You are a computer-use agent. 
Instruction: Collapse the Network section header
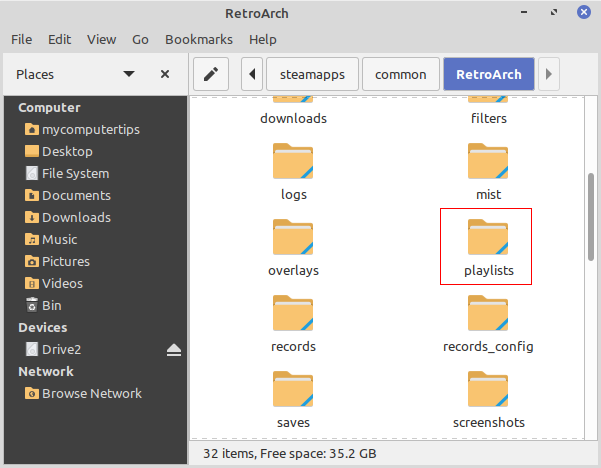pos(46,371)
